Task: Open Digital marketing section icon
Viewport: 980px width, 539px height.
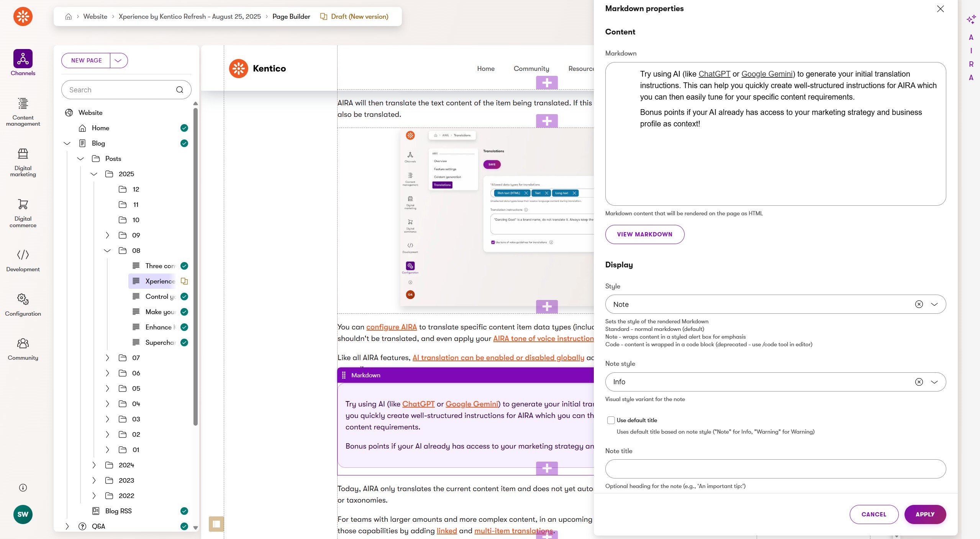Action: [23, 154]
